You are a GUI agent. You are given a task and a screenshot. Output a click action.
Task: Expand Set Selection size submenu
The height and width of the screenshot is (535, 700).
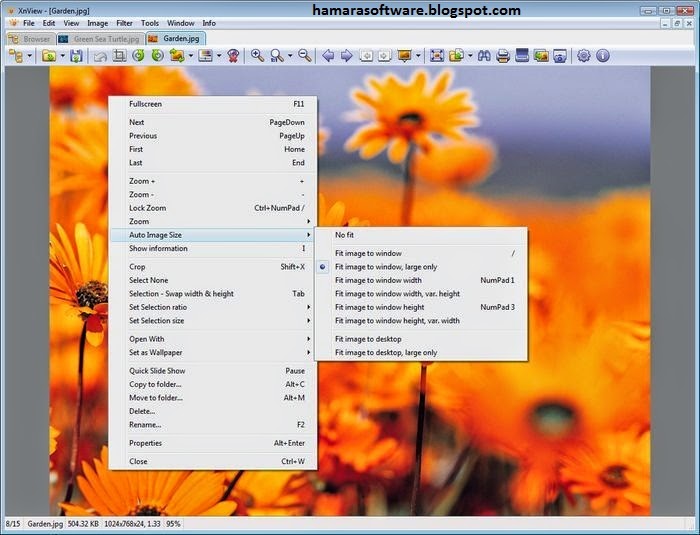[213, 321]
